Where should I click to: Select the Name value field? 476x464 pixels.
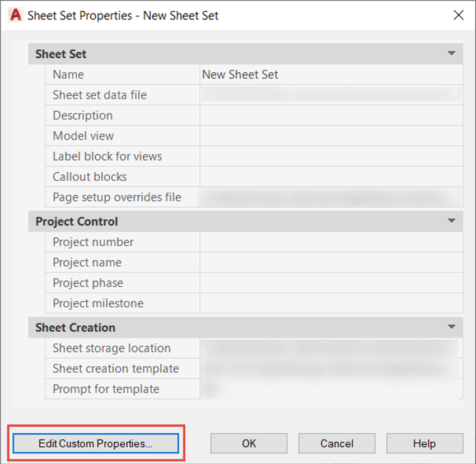pyautogui.click(x=330, y=74)
